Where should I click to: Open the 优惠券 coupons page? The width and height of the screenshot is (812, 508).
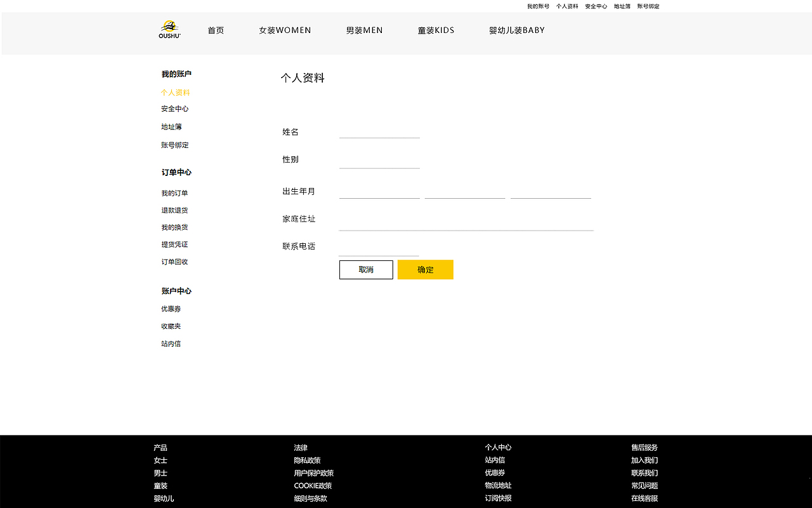tap(171, 309)
